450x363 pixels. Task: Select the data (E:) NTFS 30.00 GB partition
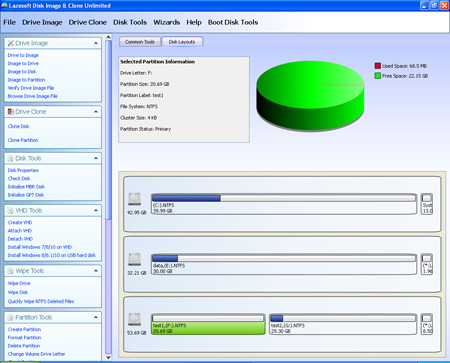click(284, 264)
